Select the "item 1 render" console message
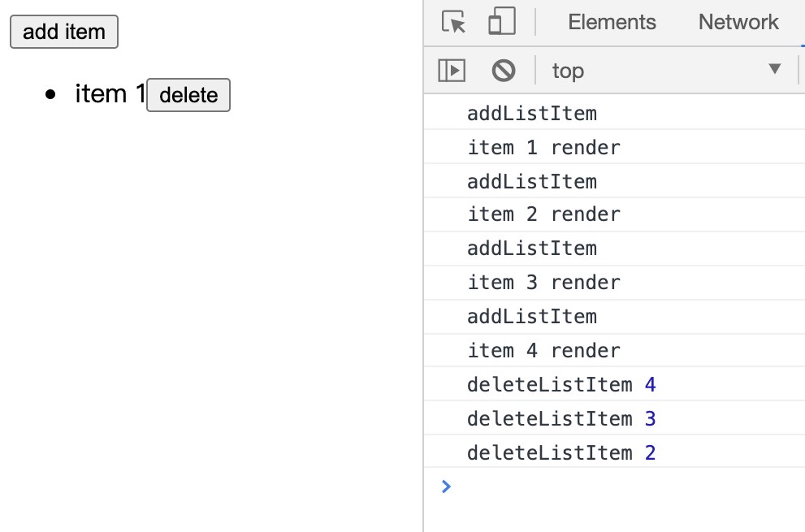Screen dimensions: 805x532 pyautogui.click(x=543, y=148)
